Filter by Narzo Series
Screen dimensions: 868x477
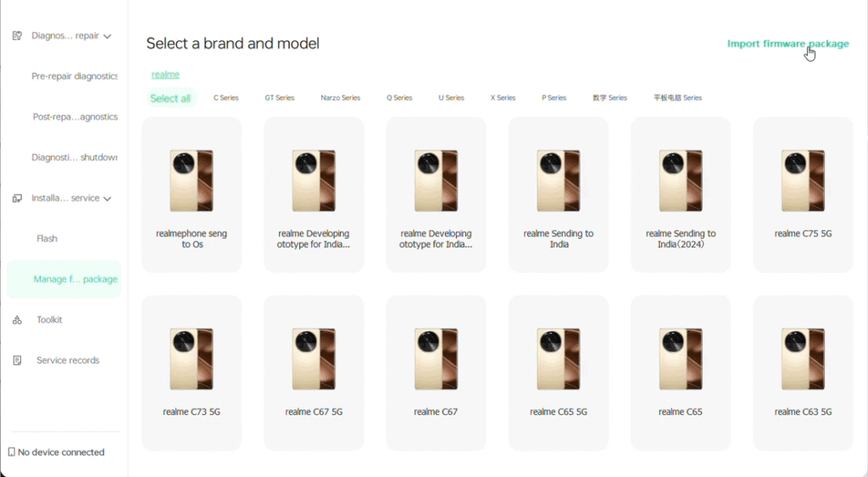341,98
